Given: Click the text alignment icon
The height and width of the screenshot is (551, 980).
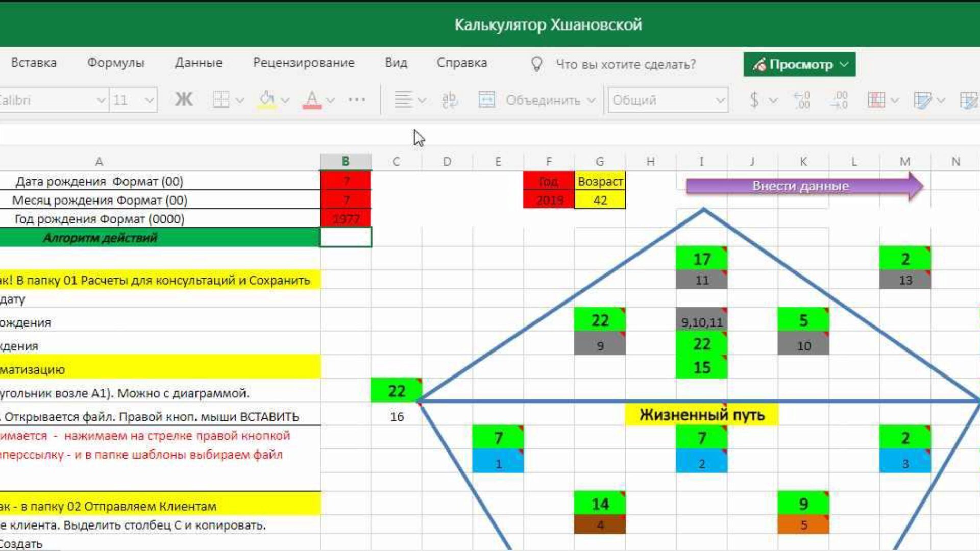Looking at the screenshot, I should point(403,99).
